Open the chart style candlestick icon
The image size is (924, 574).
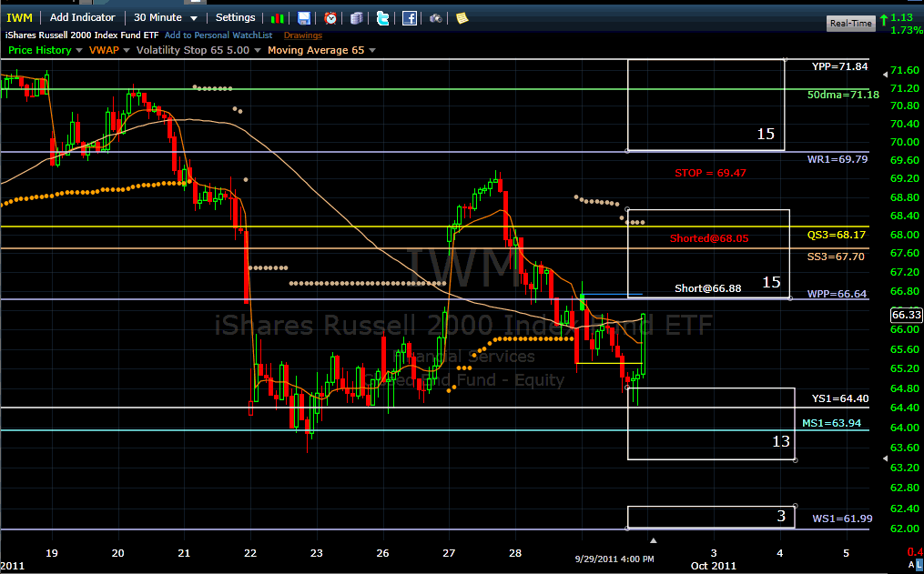coord(277,18)
